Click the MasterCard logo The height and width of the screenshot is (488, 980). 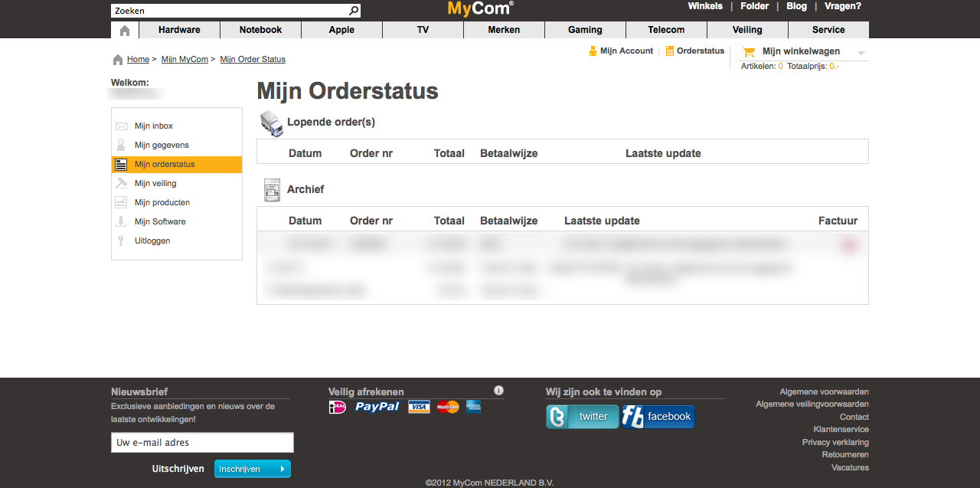coord(448,407)
